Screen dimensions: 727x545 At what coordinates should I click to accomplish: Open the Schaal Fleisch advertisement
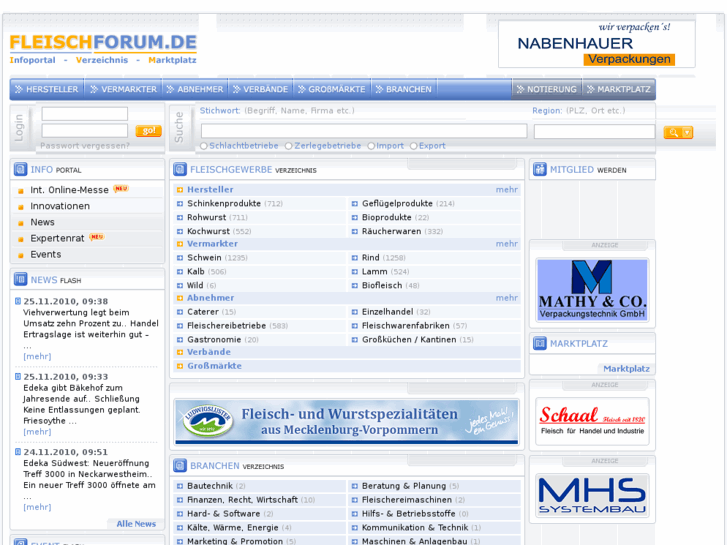[592, 421]
